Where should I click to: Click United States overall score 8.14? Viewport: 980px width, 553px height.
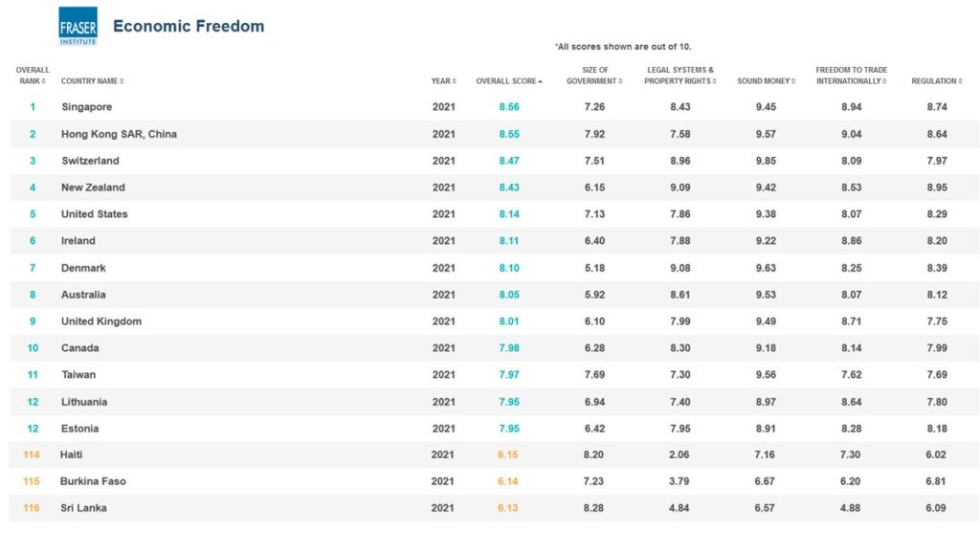[508, 214]
